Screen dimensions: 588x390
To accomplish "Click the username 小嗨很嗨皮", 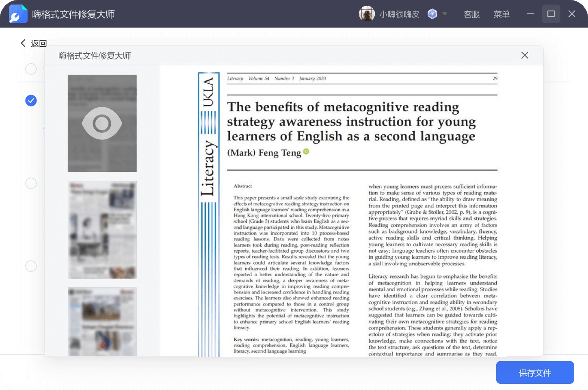I will pos(399,14).
